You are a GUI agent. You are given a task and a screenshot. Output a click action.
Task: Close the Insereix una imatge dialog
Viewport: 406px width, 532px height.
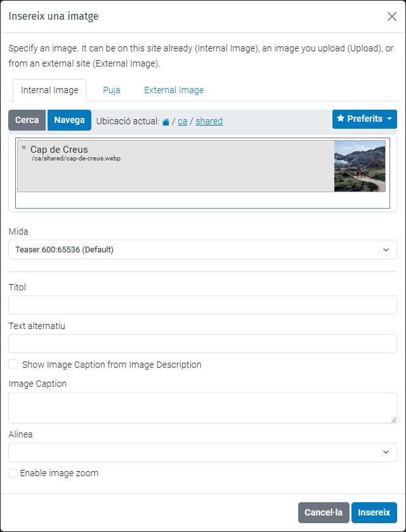coord(391,16)
